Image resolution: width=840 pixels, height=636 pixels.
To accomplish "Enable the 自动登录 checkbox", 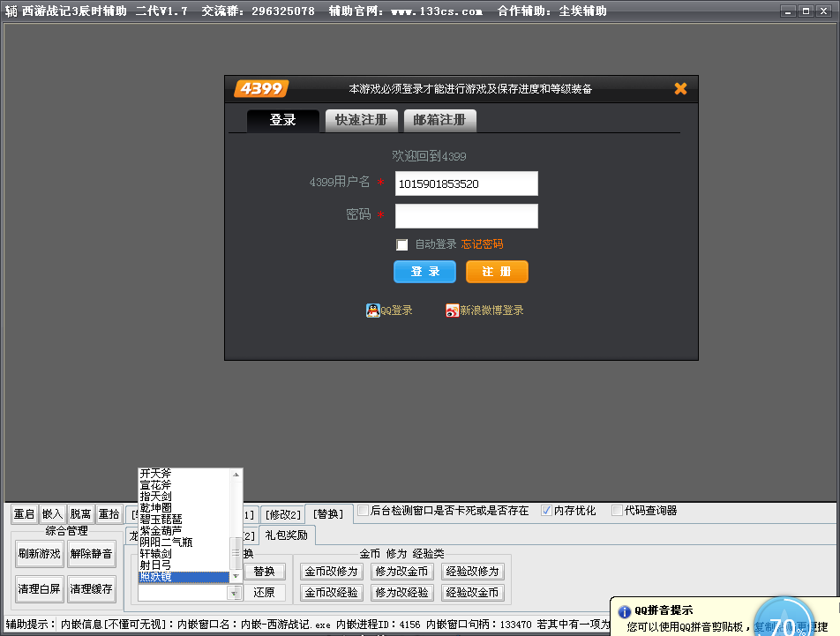I will point(402,244).
